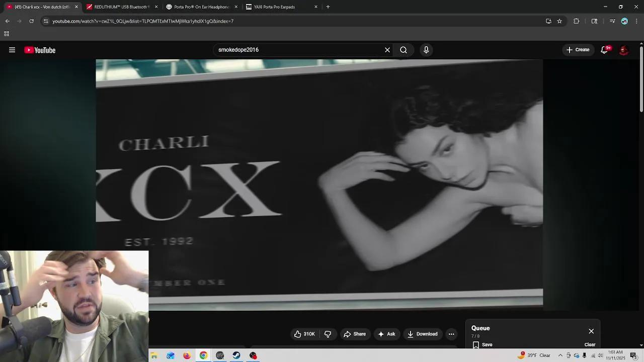View site information icon in address bar
The width and height of the screenshot is (644, 362).
(x=46, y=21)
